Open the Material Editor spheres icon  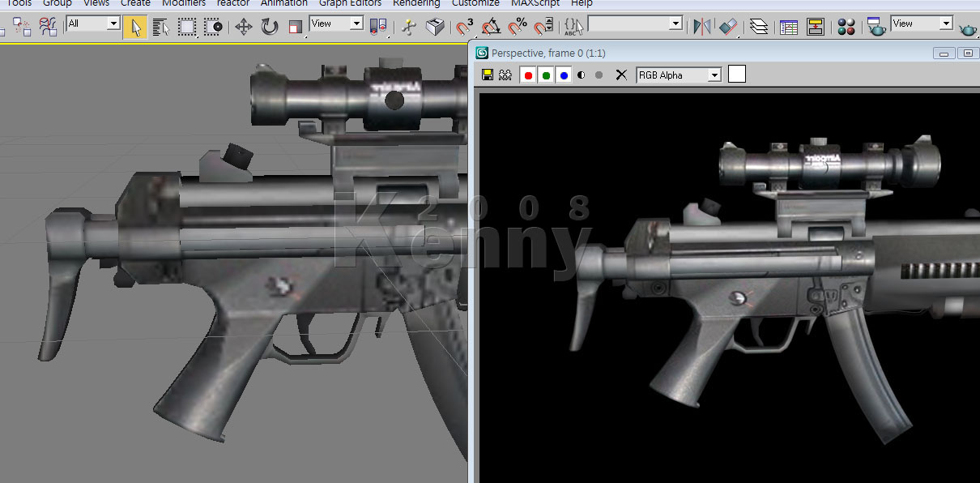846,27
